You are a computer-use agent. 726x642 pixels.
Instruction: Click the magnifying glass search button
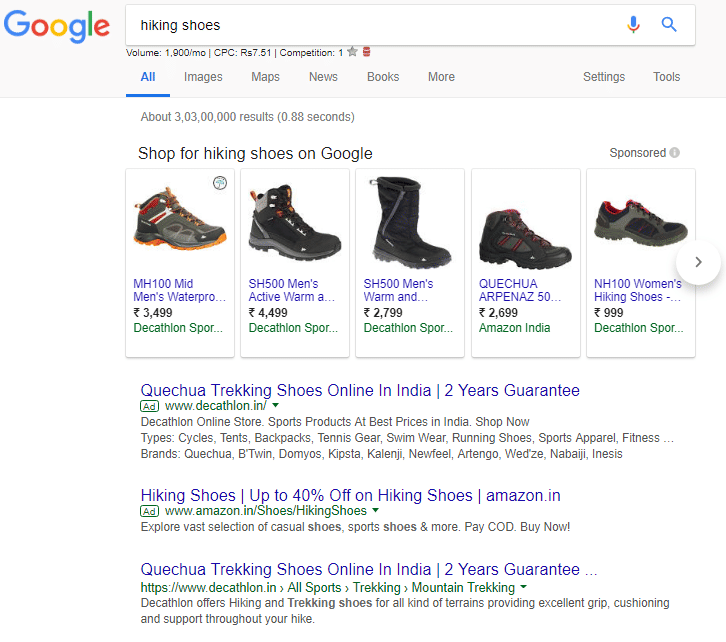point(669,24)
